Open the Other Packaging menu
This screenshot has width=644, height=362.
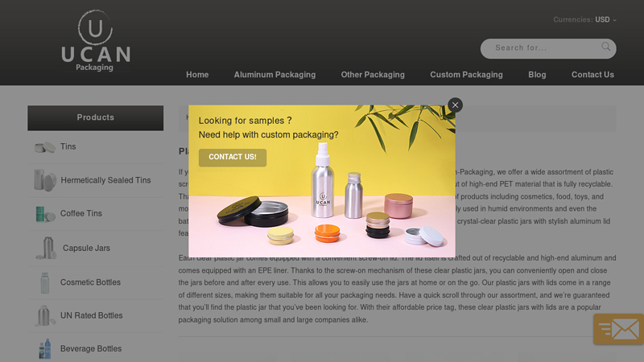(x=373, y=75)
